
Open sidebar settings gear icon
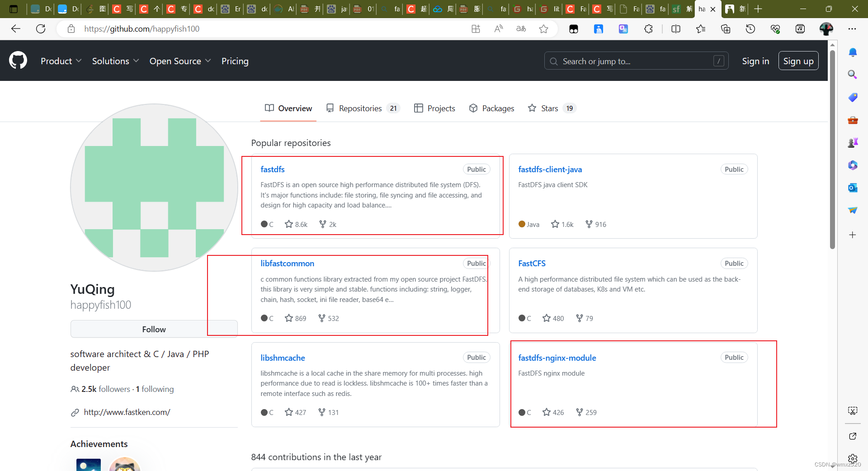[x=853, y=458]
